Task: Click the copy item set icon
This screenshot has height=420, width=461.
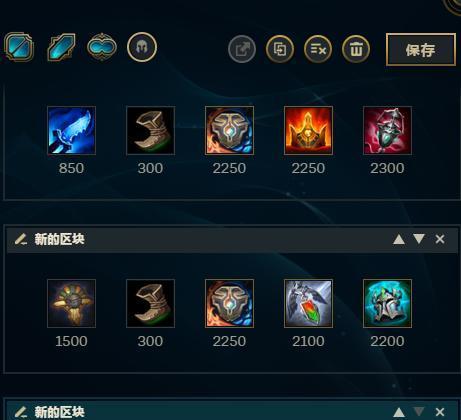Action: [x=280, y=49]
